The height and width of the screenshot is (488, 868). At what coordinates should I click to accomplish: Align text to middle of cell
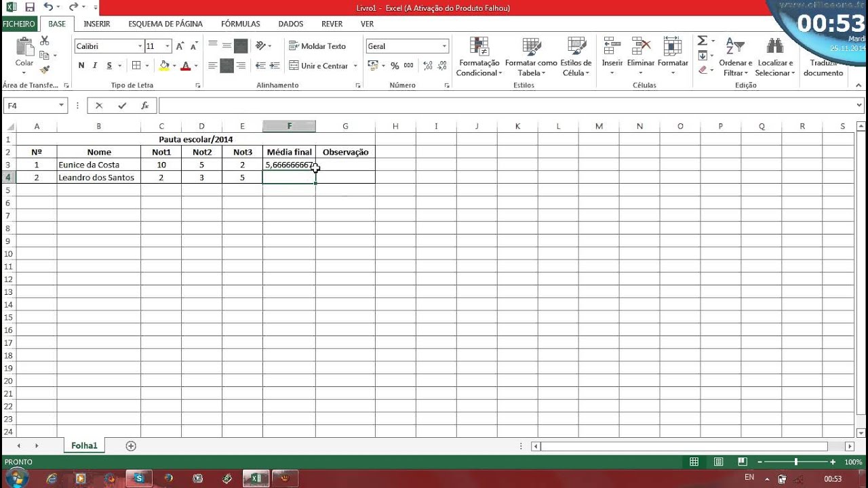226,46
